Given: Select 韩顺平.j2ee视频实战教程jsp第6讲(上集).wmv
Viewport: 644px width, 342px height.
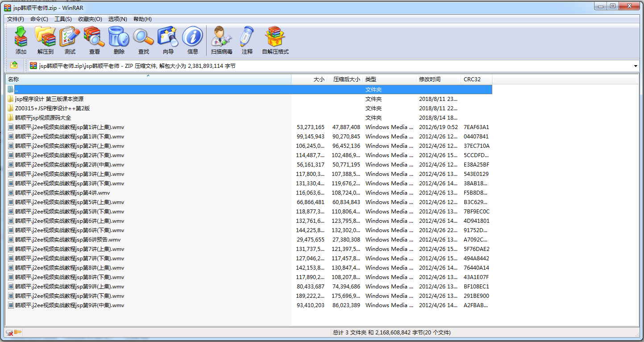Looking at the screenshot, I should click(x=70, y=221).
